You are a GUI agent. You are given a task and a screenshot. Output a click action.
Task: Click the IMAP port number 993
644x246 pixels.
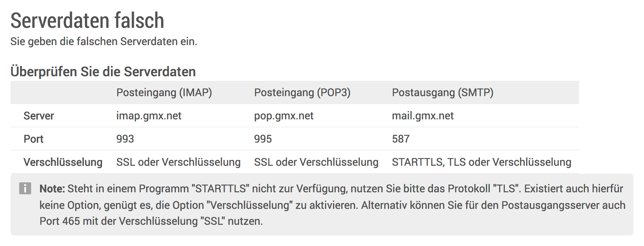pos(125,139)
